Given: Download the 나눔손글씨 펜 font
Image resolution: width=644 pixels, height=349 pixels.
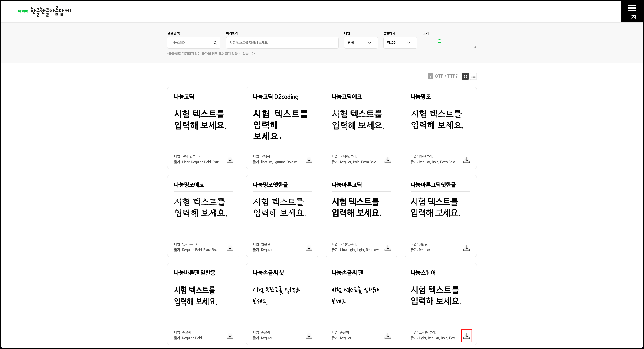Looking at the screenshot, I should (388, 336).
